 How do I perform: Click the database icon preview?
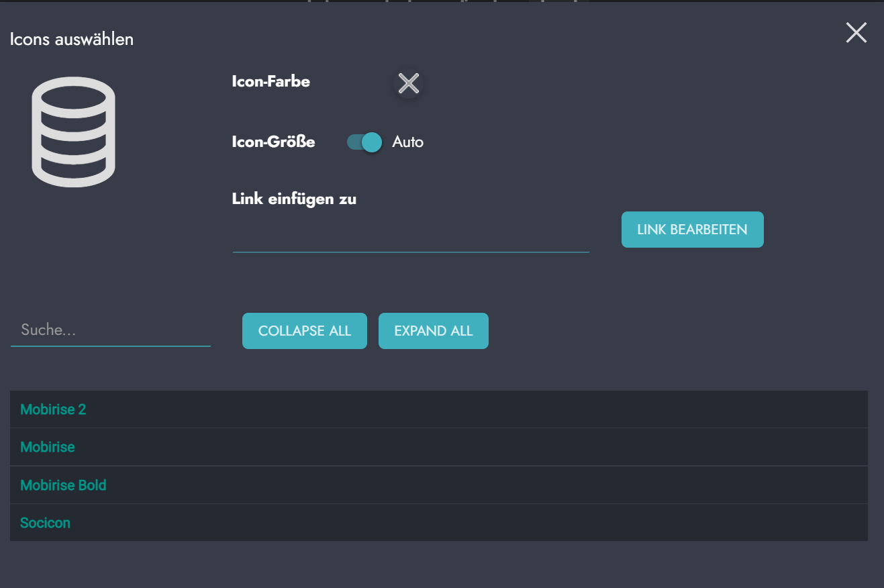73,132
